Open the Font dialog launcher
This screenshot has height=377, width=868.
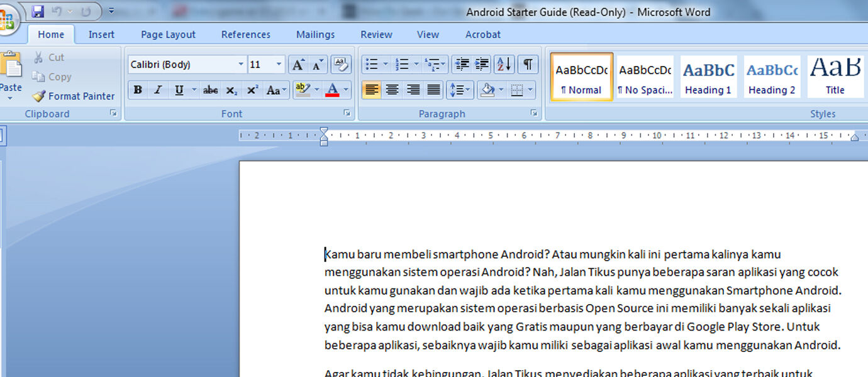(x=347, y=113)
